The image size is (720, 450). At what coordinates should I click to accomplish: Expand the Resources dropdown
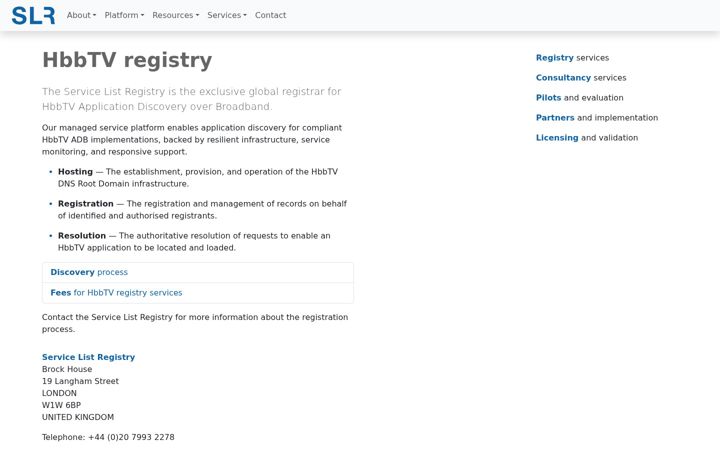coord(175,15)
